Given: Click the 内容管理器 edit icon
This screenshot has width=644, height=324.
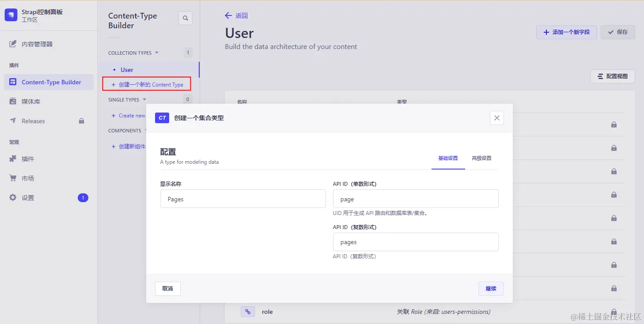Looking at the screenshot, I should pyautogui.click(x=13, y=44).
